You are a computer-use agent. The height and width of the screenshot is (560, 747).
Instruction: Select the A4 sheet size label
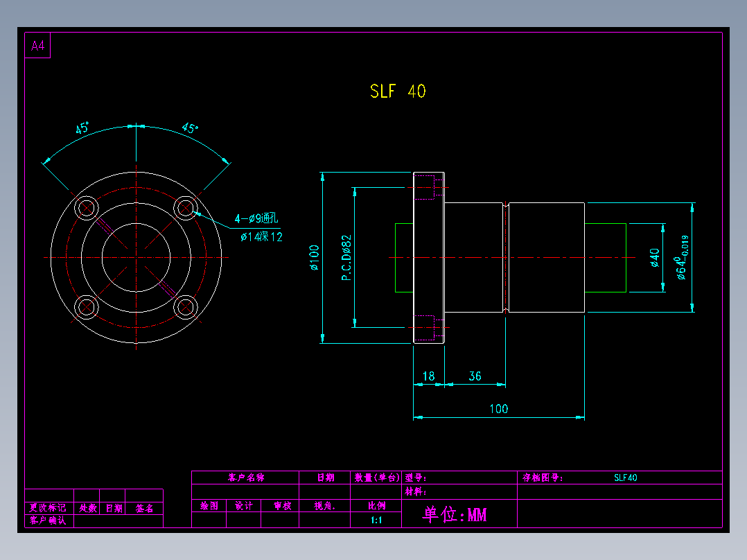(37, 46)
